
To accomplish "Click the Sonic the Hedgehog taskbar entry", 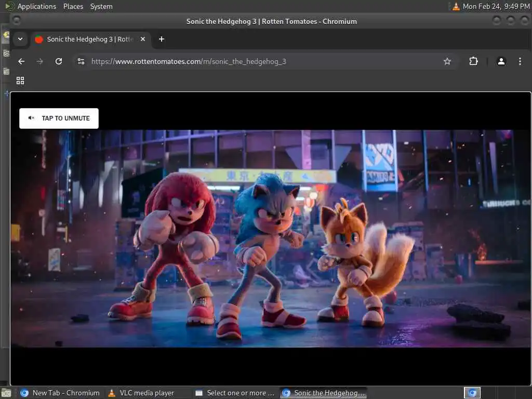I will (x=324, y=393).
